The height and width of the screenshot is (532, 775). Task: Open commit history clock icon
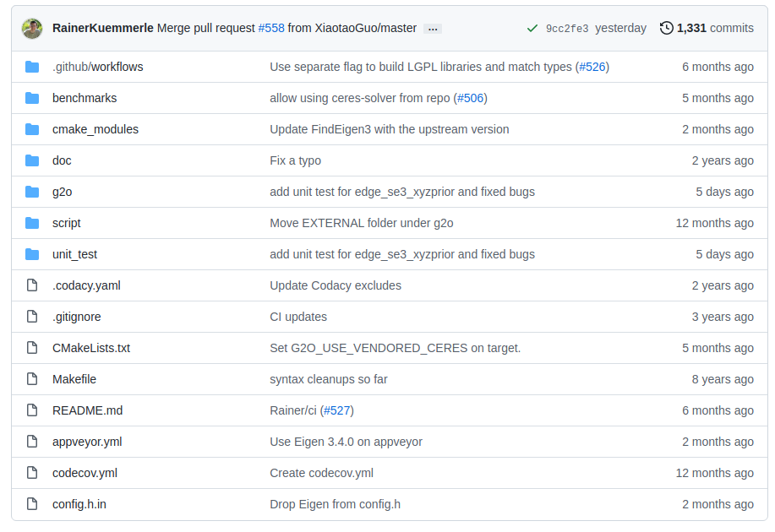click(x=666, y=28)
